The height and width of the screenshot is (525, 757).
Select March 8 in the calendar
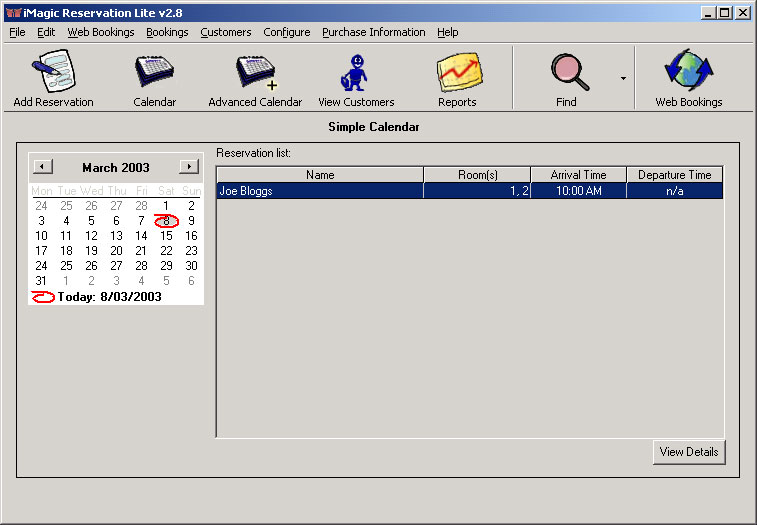click(x=166, y=221)
